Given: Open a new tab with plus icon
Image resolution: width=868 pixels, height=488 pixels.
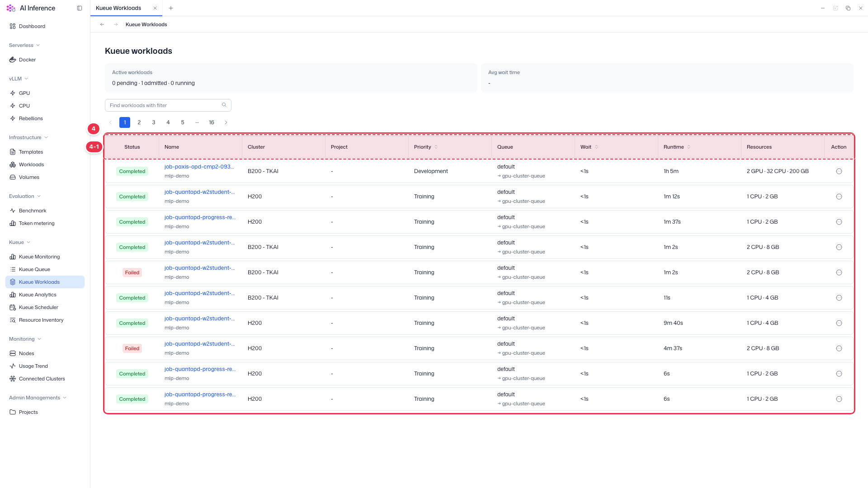Looking at the screenshot, I should (171, 8).
